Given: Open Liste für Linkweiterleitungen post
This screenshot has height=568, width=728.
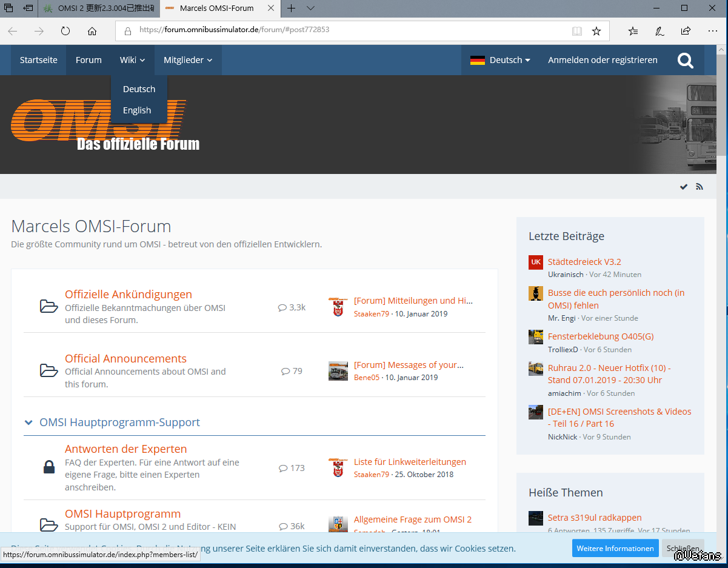Looking at the screenshot, I should pyautogui.click(x=410, y=462).
